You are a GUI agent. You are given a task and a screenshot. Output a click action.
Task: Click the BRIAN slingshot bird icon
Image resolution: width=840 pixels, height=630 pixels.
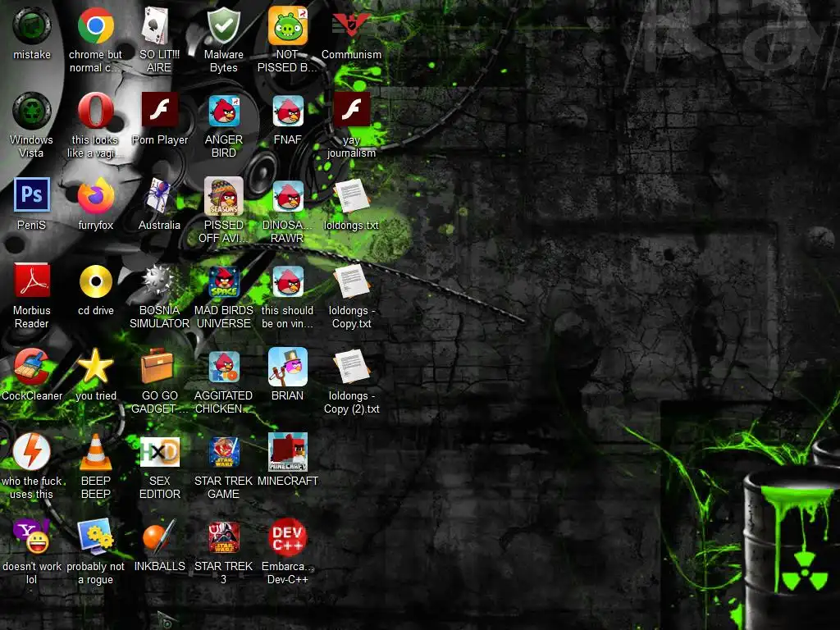click(x=288, y=367)
